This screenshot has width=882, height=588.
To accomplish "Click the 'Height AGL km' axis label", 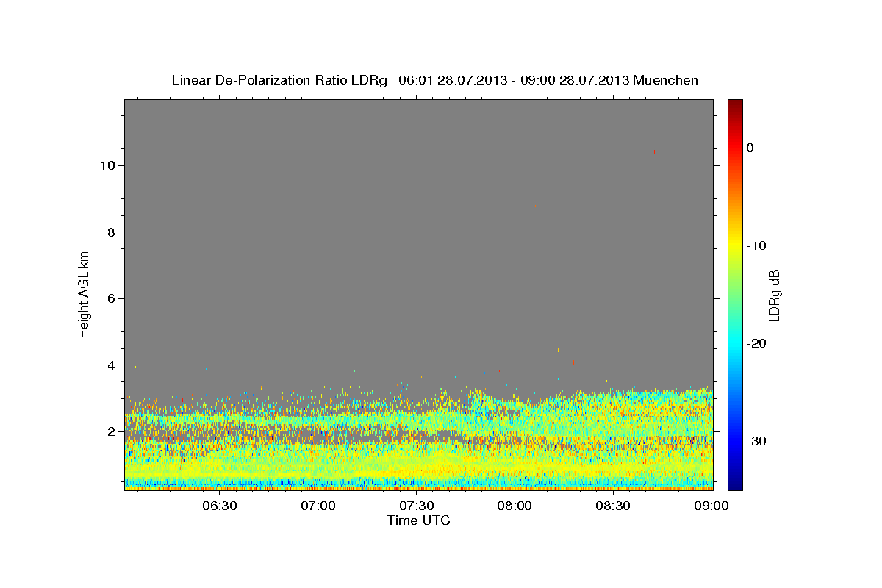I will pyautogui.click(x=84, y=295).
